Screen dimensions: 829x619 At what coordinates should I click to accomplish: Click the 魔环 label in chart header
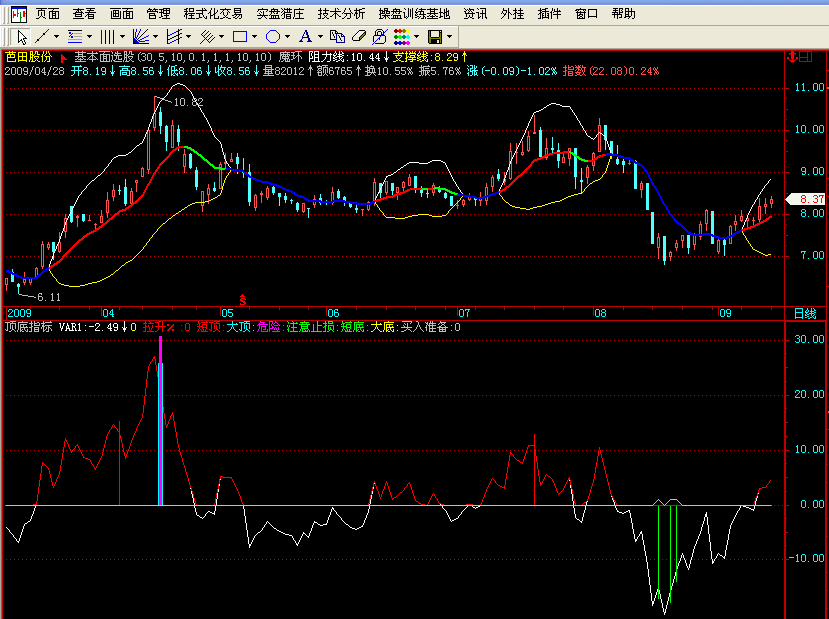(290, 57)
